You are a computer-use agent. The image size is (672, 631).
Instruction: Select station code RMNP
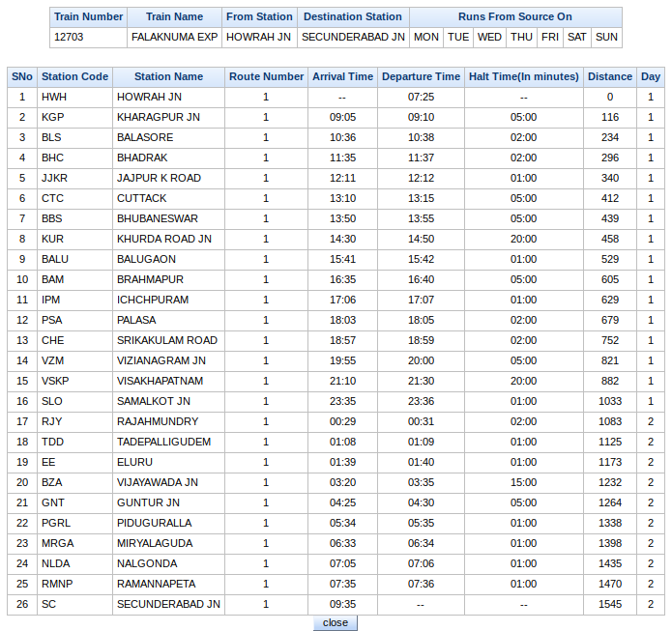[x=57, y=584]
